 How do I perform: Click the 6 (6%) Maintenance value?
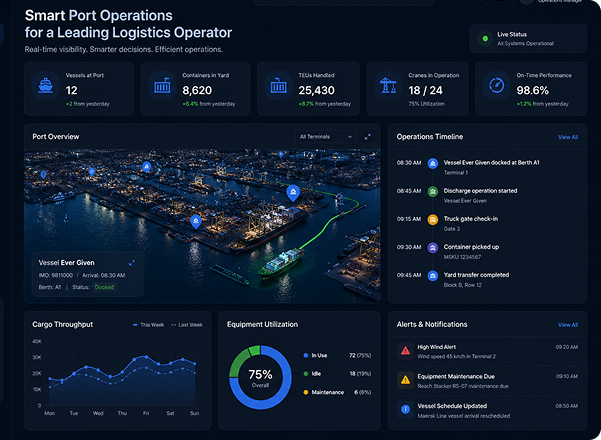point(363,392)
